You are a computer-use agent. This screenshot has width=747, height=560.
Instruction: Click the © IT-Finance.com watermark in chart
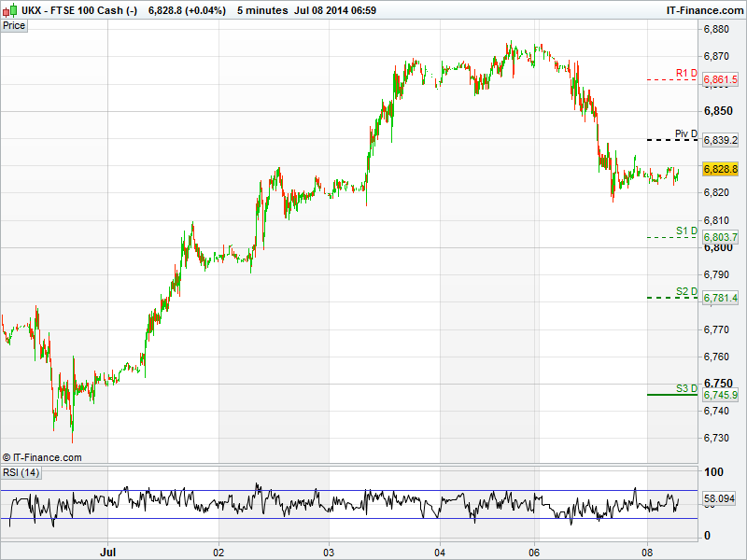click(43, 457)
